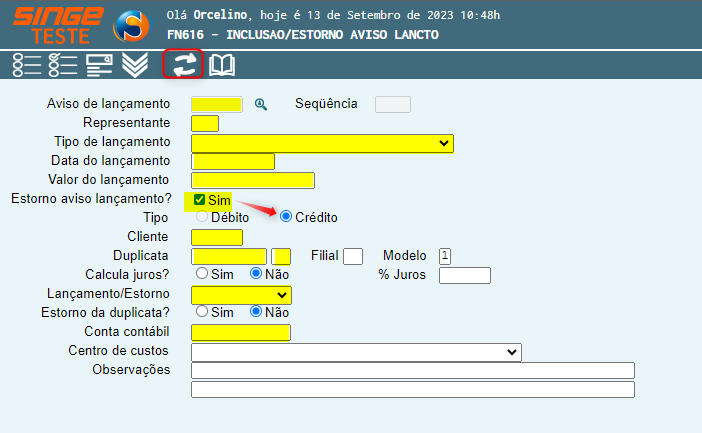The height and width of the screenshot is (433, 702).
Task: Open the Centro de custos dropdown
Action: tap(356, 352)
